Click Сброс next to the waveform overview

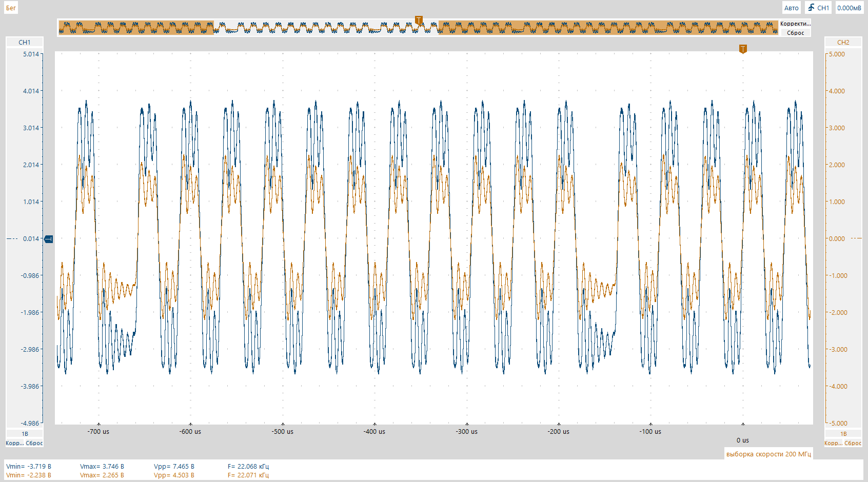click(x=795, y=33)
